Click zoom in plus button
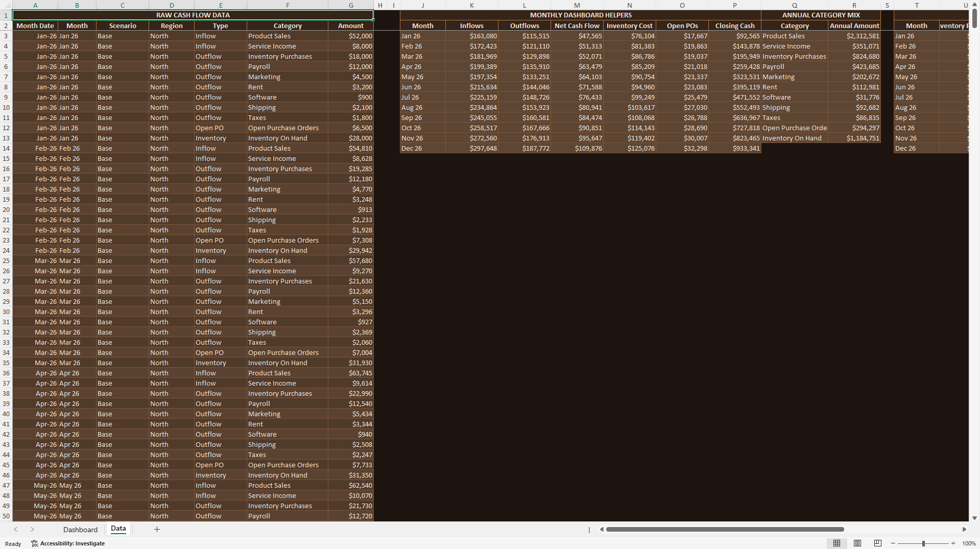The width and height of the screenshot is (980, 549). tap(953, 543)
